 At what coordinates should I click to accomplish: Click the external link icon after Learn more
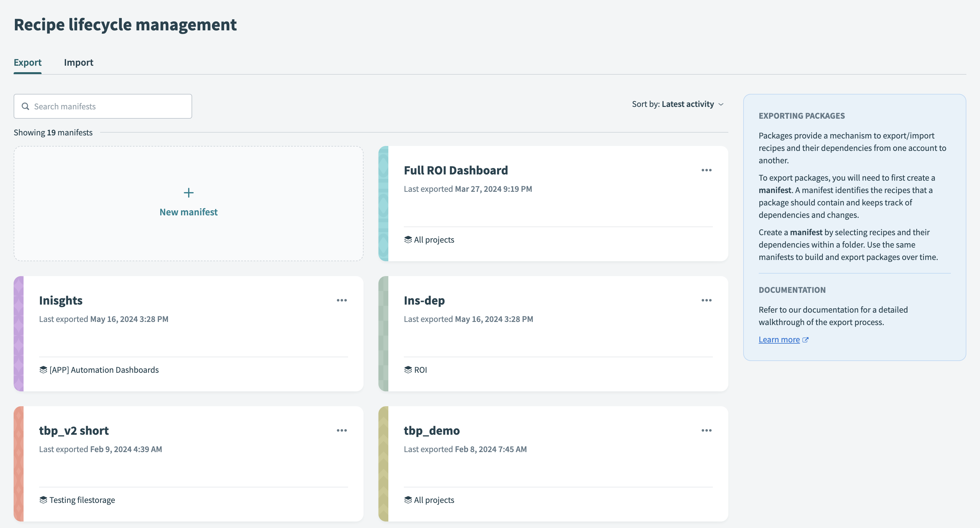coord(806,340)
